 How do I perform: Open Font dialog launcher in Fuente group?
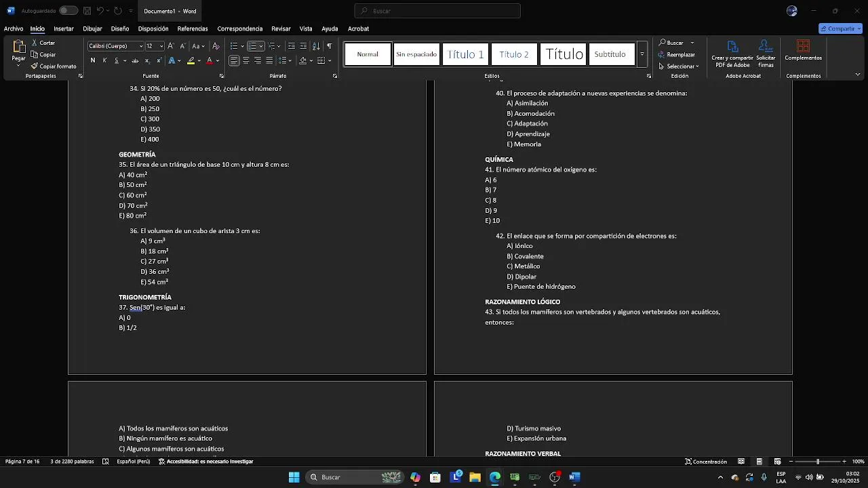click(222, 76)
